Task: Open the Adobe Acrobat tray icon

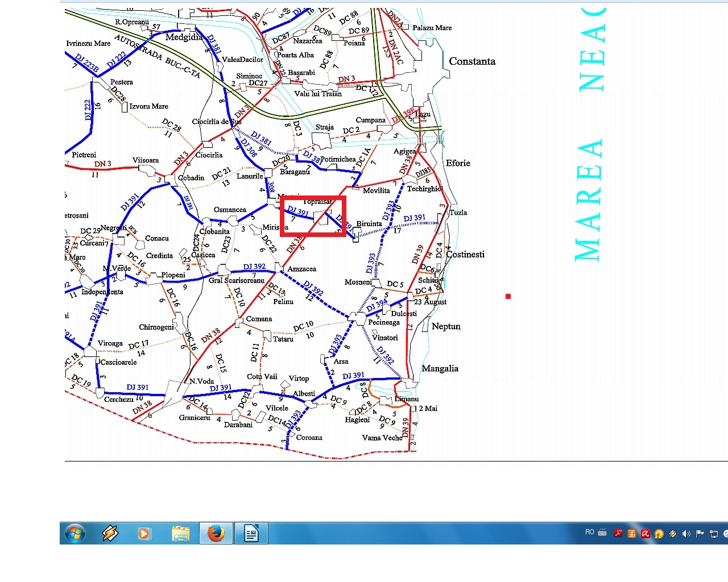Action: click(x=618, y=533)
